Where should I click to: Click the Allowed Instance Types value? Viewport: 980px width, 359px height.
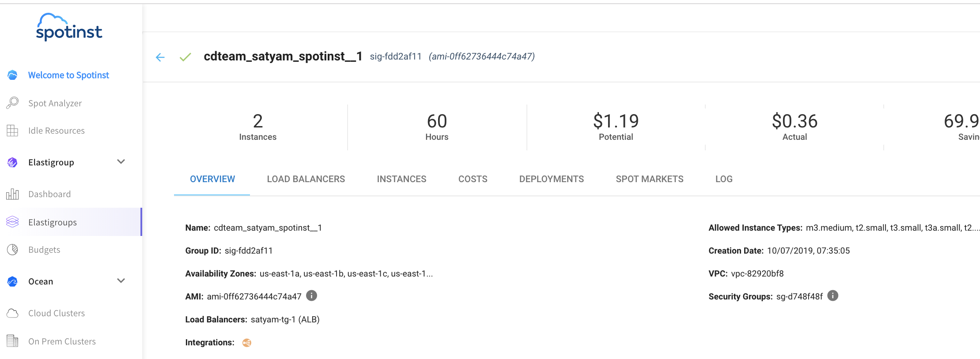[893, 228]
